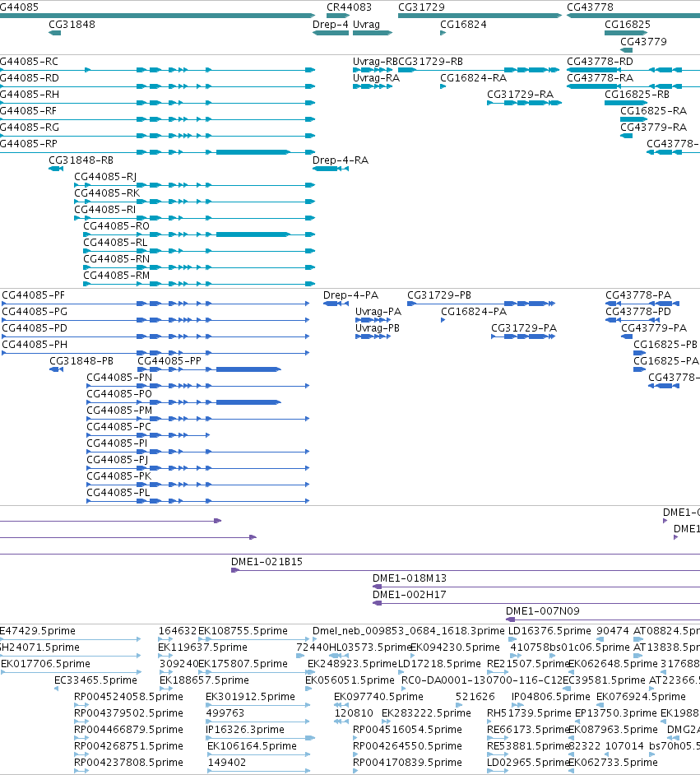700x775 pixels.
Task: Select the Uvrag-RB transcript label
Action: [x=375, y=61]
